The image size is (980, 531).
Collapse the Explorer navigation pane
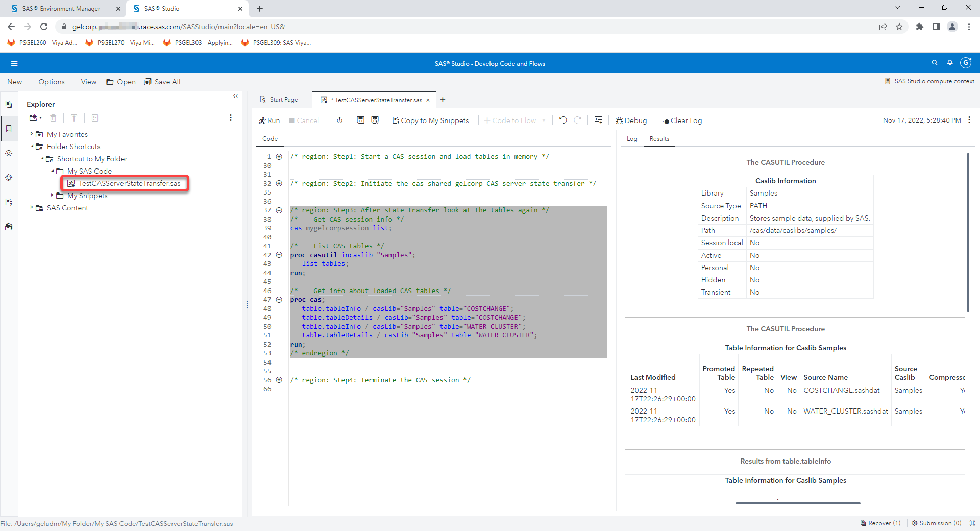tap(236, 96)
